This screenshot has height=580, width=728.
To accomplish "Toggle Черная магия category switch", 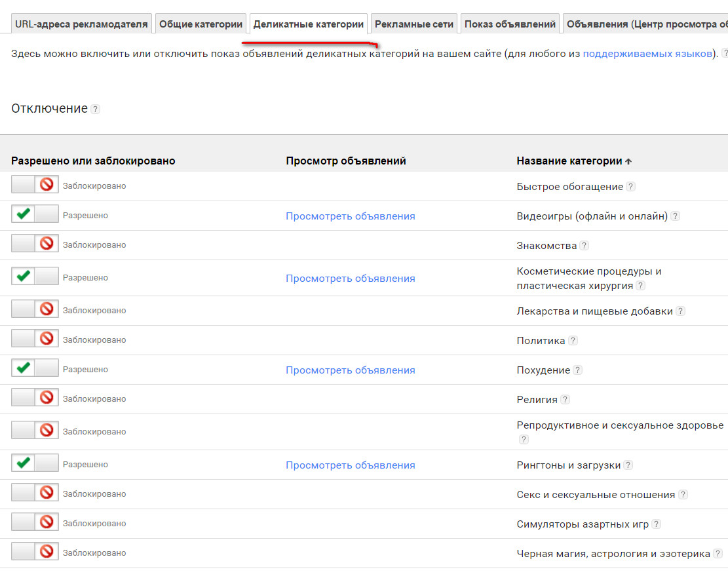I will pyautogui.click(x=35, y=552).
